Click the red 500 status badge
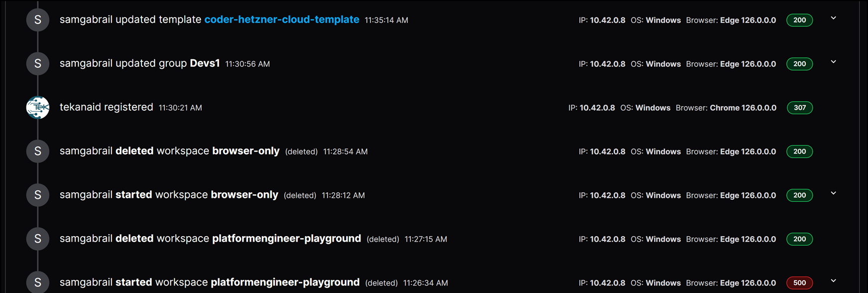This screenshot has width=868, height=293. pyautogui.click(x=799, y=283)
